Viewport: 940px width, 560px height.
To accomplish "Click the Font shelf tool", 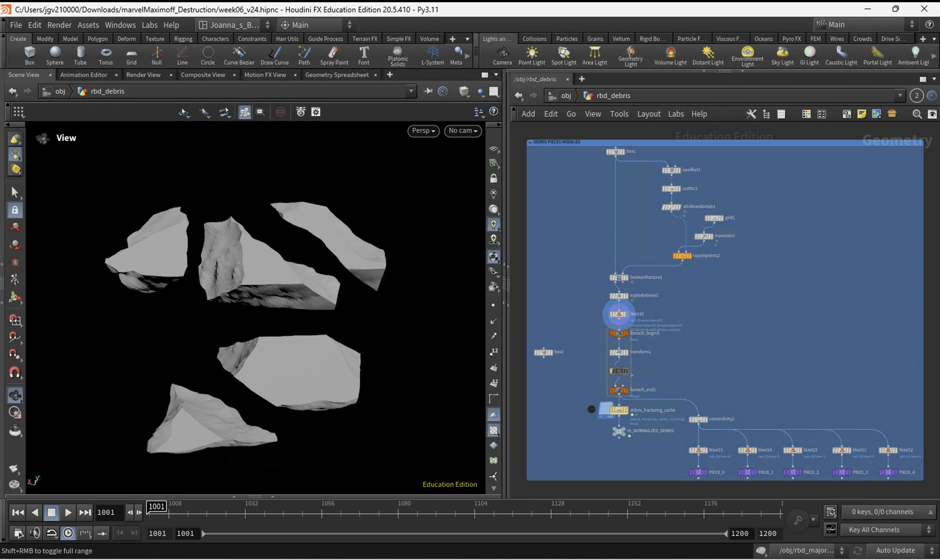I will [x=364, y=55].
